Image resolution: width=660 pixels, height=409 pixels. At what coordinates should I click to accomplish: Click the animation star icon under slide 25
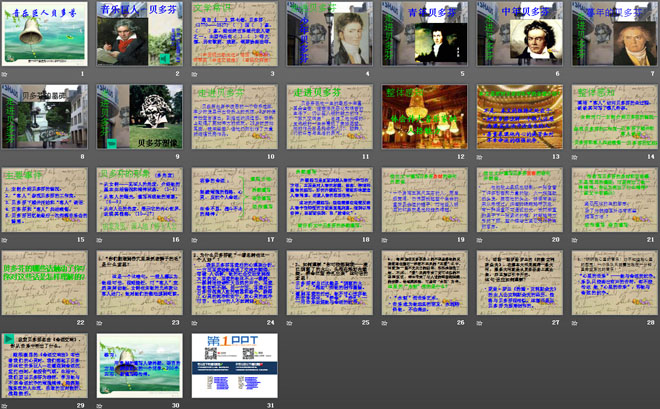(290, 323)
